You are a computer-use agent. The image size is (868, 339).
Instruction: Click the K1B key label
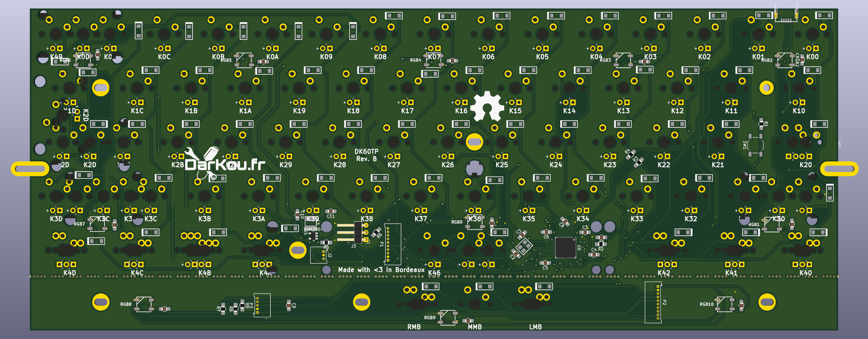(x=191, y=111)
